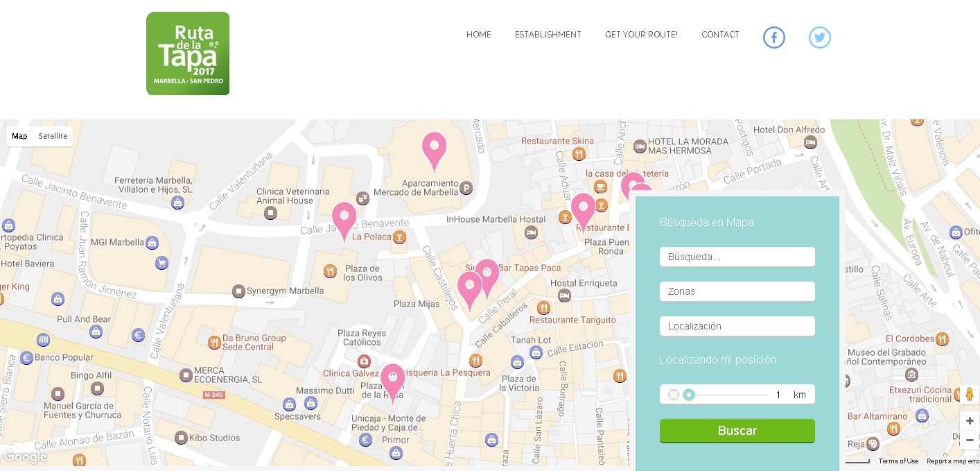Screen dimensions: 980x471
Task: Click the distance radius slider handle
Action: coord(688,395)
